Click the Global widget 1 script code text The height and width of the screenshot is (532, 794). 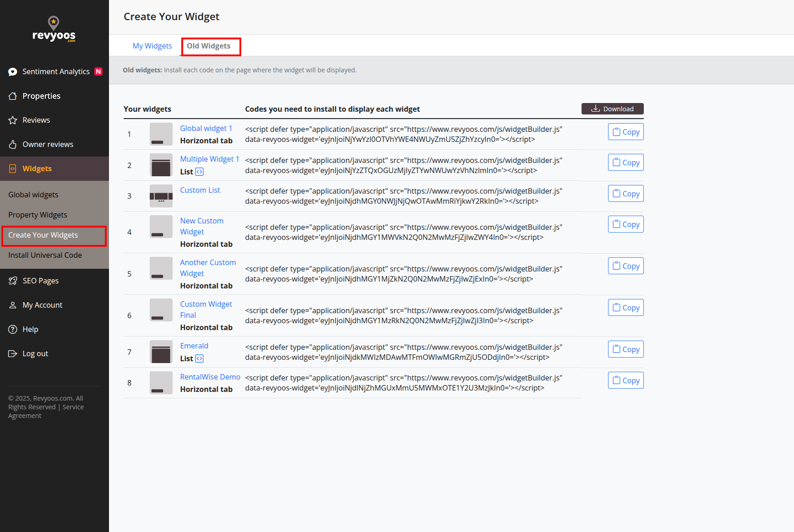(x=404, y=134)
